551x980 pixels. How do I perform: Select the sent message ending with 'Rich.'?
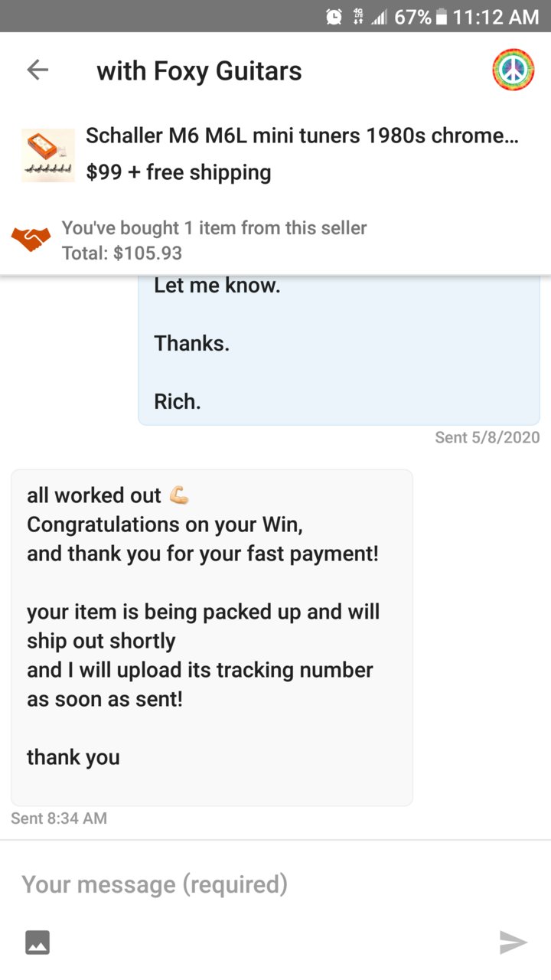339,350
